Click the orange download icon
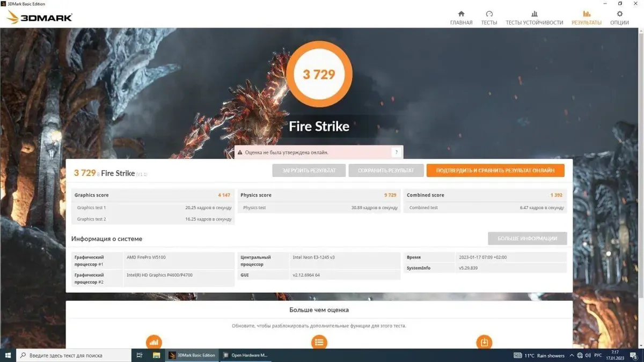The width and height of the screenshot is (644, 362). tap(484, 342)
